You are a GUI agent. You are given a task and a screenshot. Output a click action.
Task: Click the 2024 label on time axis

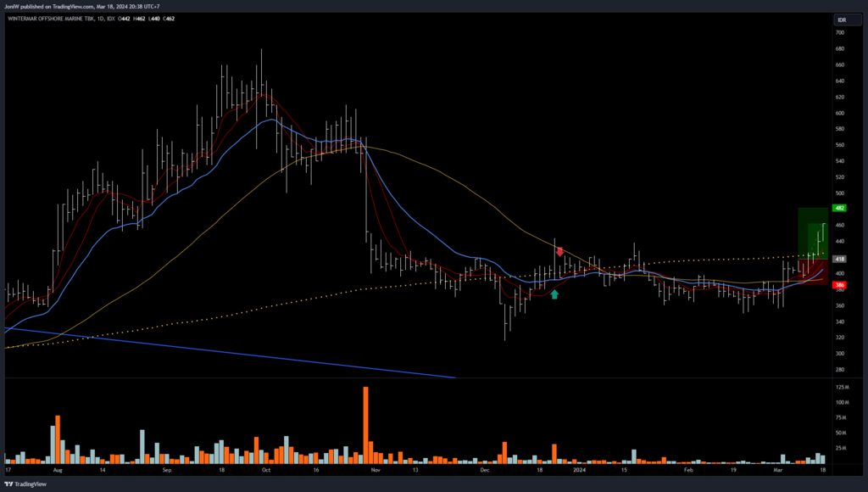579,468
